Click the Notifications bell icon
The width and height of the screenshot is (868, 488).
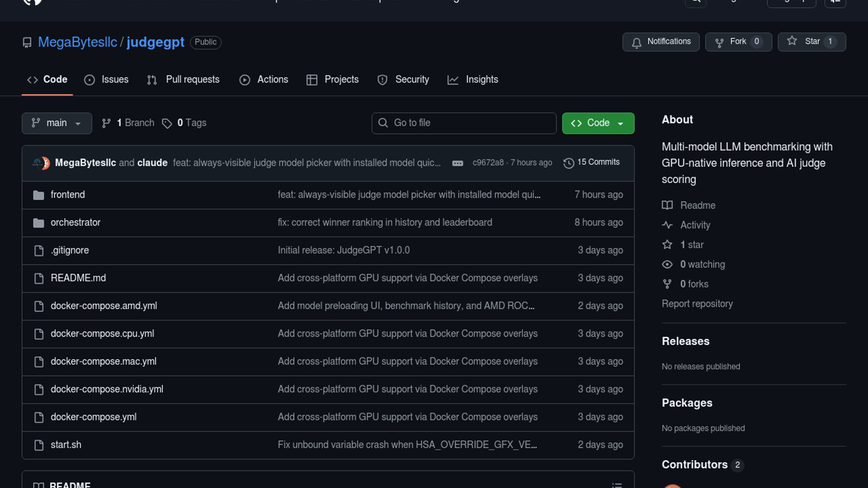637,42
